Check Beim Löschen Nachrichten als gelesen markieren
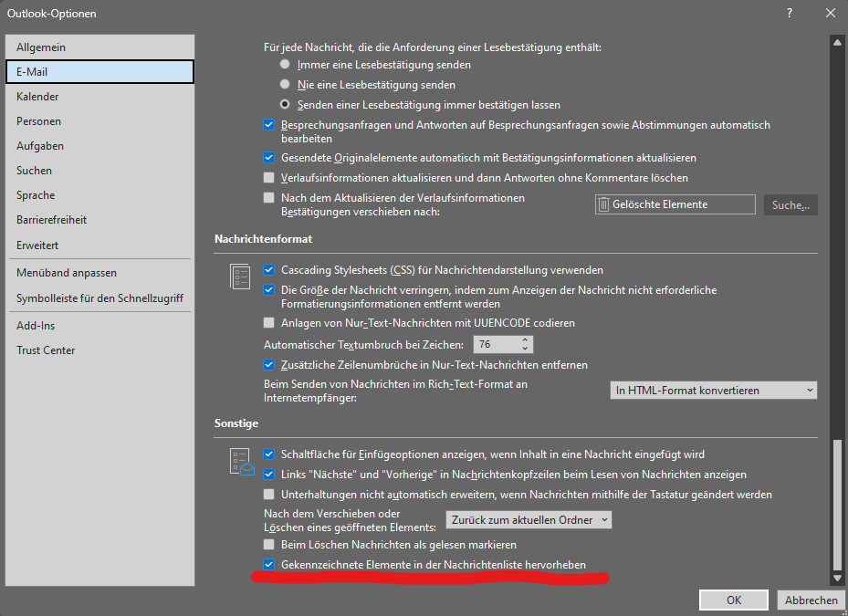This screenshot has width=848, height=616. pos(268,545)
